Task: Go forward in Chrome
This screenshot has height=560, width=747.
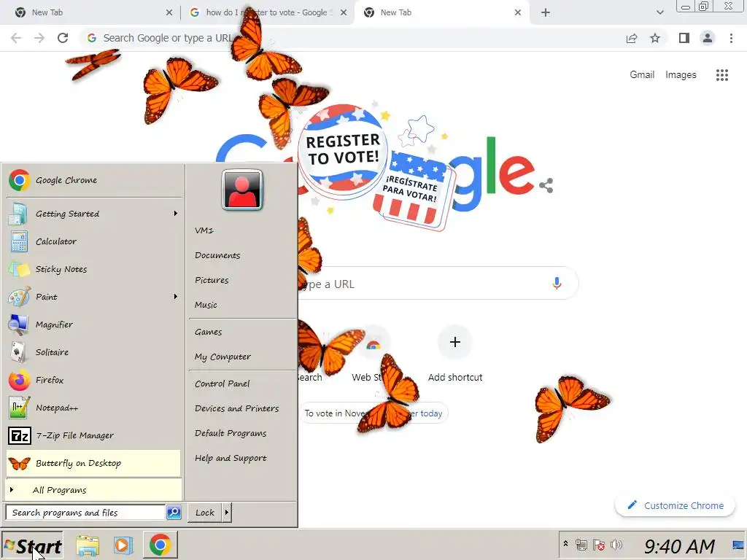Action: point(39,38)
